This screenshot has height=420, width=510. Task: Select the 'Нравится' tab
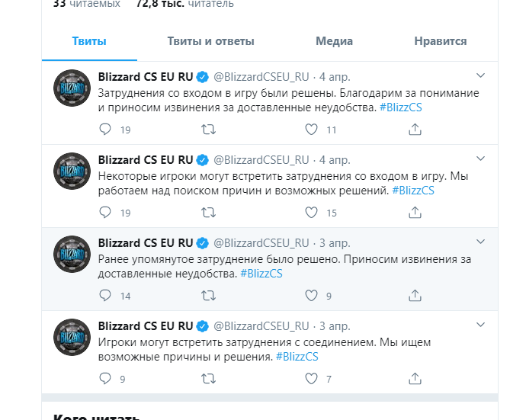(x=441, y=41)
